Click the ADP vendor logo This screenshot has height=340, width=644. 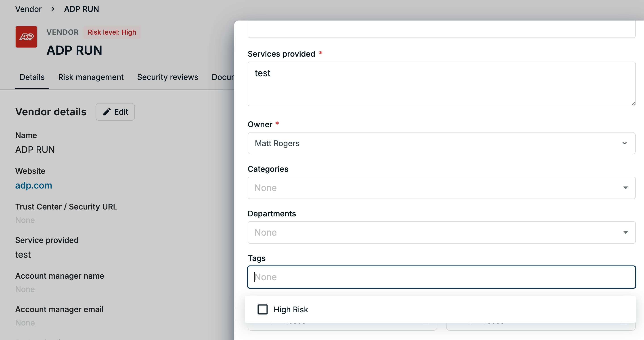pos(26,37)
